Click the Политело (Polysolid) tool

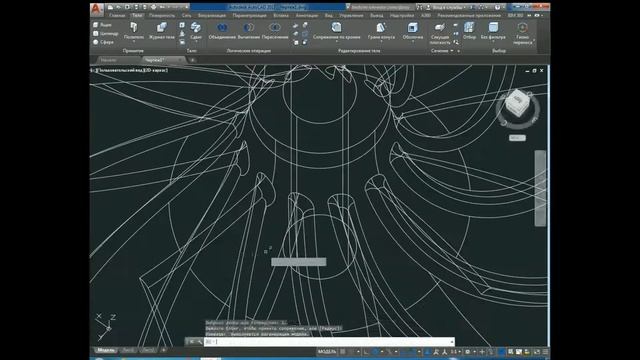point(134,31)
